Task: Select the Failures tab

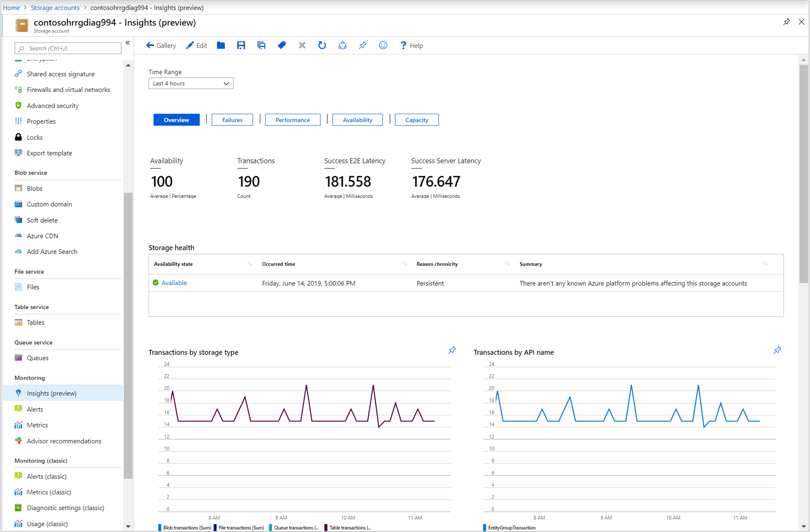Action: tap(231, 119)
